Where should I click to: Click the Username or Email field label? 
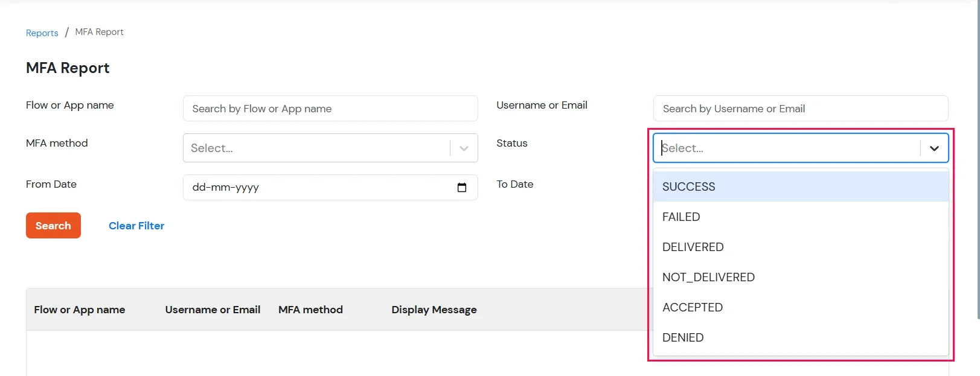point(542,105)
